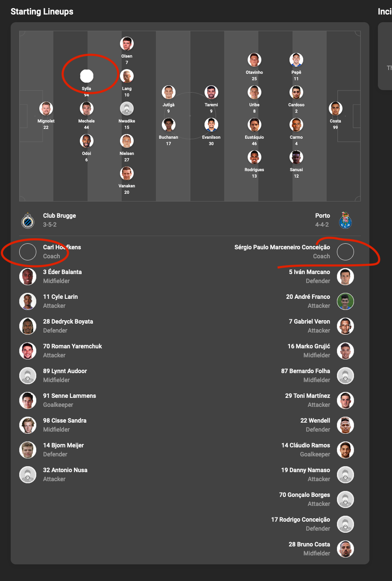
Task: Click coach Carl Hoefkens's circled portrait
Action: click(x=28, y=252)
